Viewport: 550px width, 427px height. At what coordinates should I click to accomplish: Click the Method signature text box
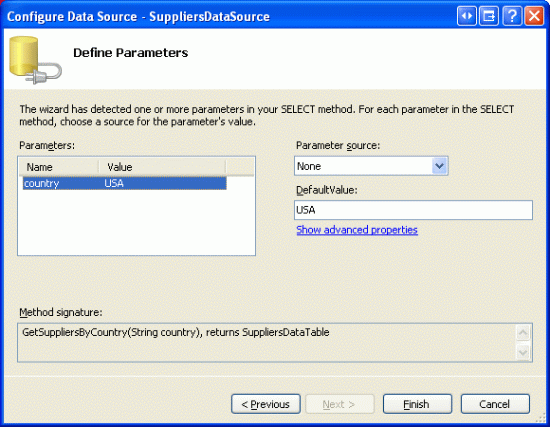click(267, 342)
